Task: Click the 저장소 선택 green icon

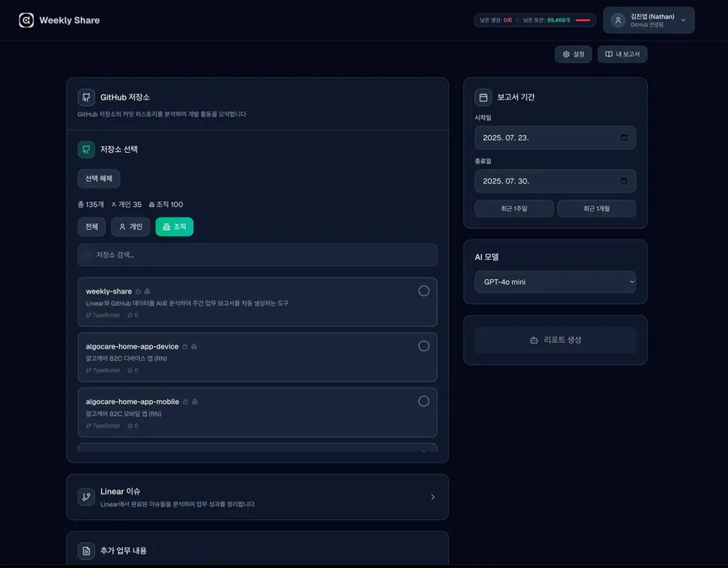Action: point(87,150)
